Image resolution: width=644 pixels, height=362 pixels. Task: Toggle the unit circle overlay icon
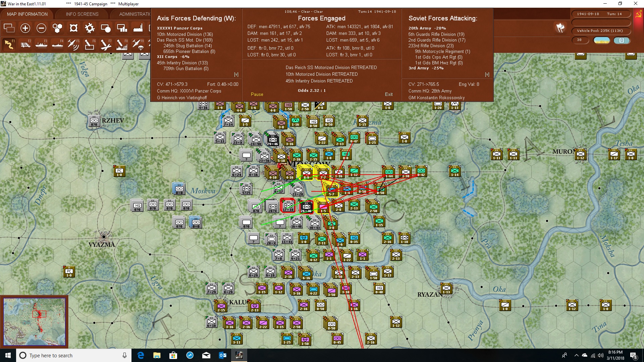pos(106,28)
